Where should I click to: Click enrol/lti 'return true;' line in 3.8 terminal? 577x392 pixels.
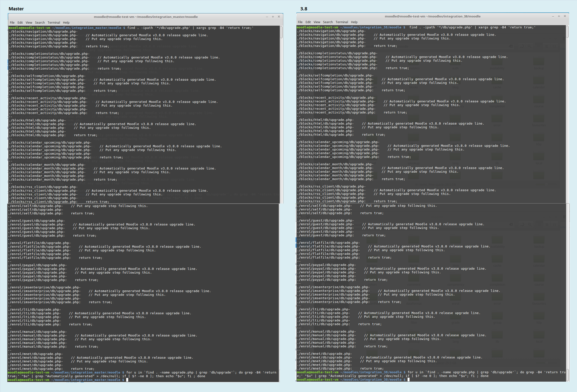339,324
